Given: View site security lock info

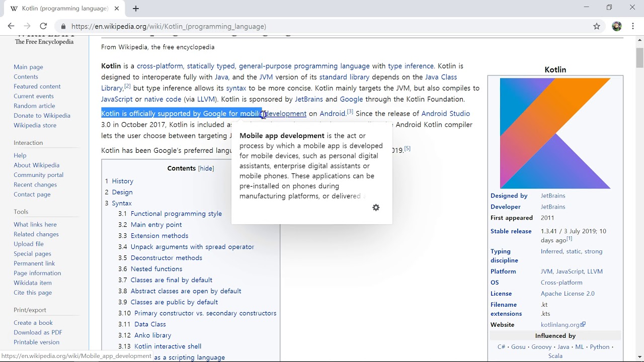Looking at the screenshot, I should coord(63,26).
